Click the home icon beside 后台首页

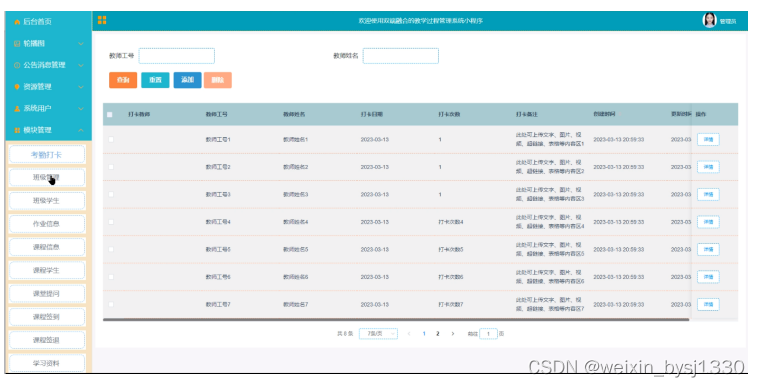[17, 22]
